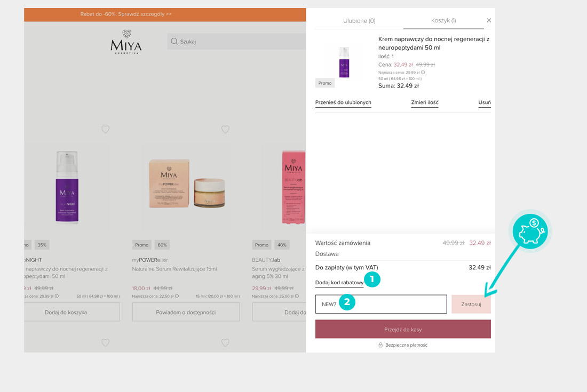Apply the code with Zastosuj button
Viewport: 587px width, 392px height.
tap(471, 304)
